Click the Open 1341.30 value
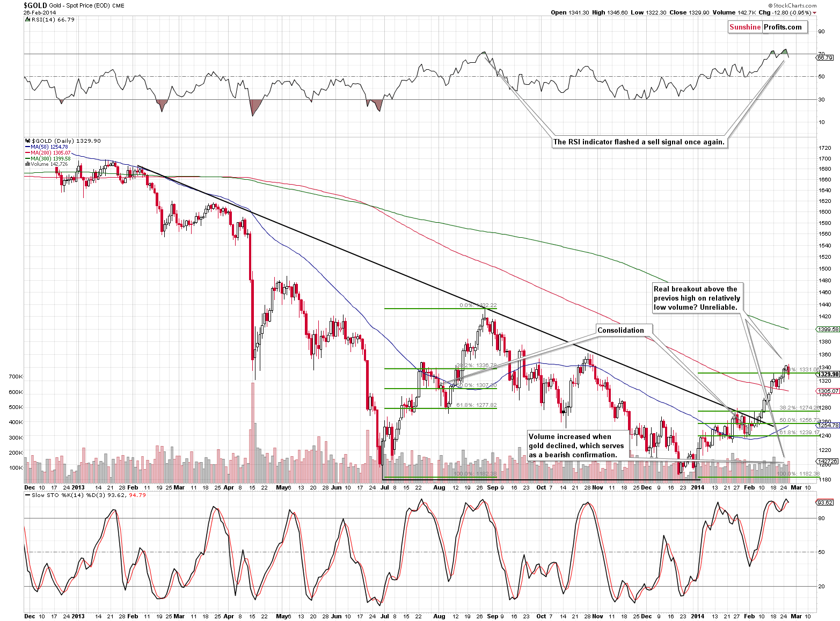 570,12
